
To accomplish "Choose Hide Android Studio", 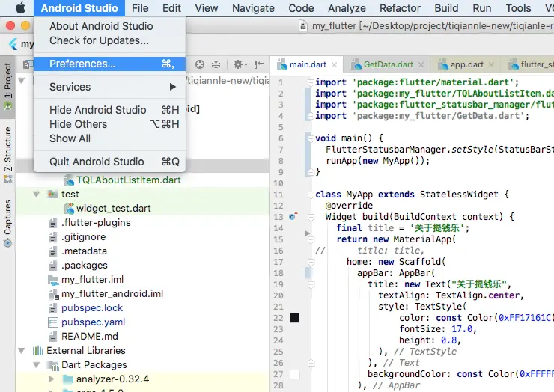I will [x=109, y=110].
